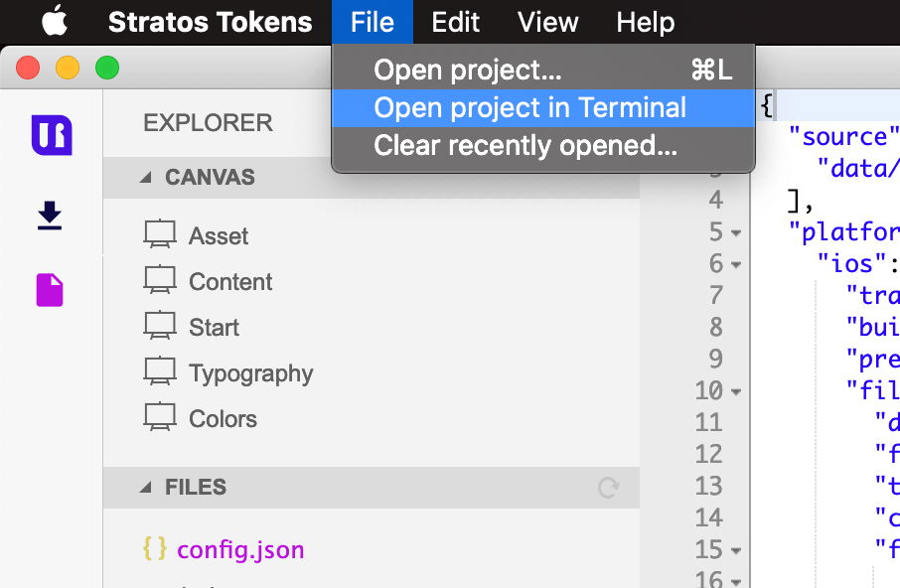Click the EXPLORER panel heading
900x588 pixels.
tap(208, 123)
